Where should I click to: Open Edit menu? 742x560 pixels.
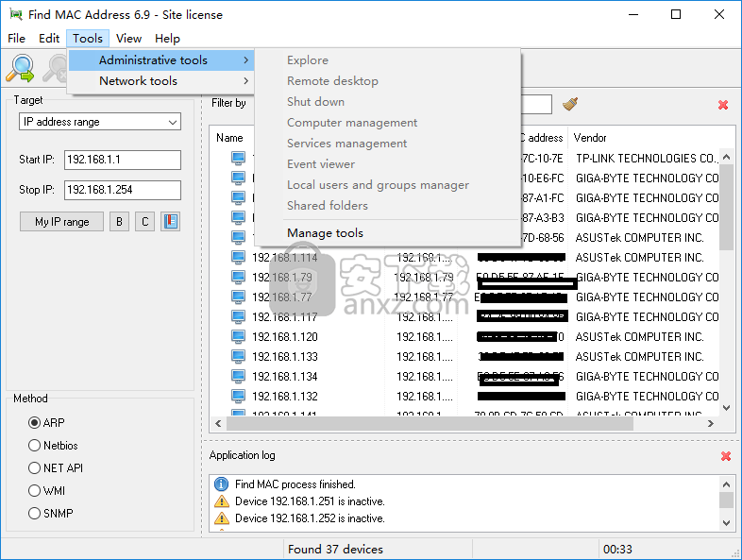click(x=49, y=39)
